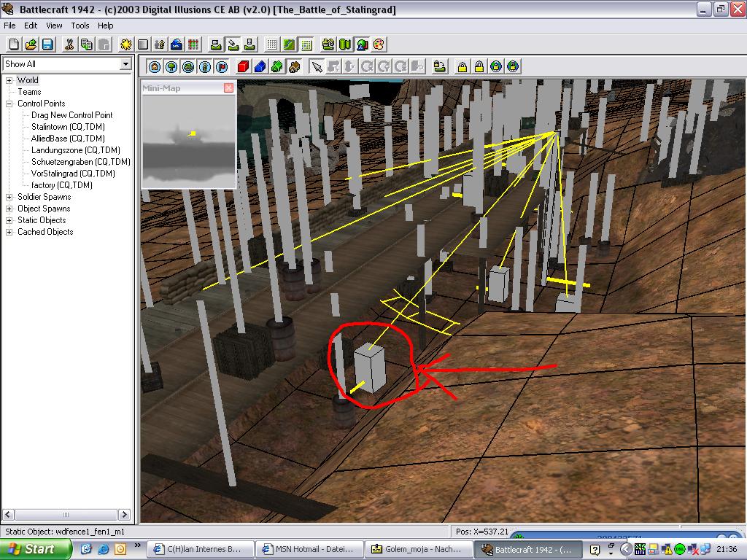Create a new map with the New icon
Screen dimensions: 747x560
click(x=14, y=44)
